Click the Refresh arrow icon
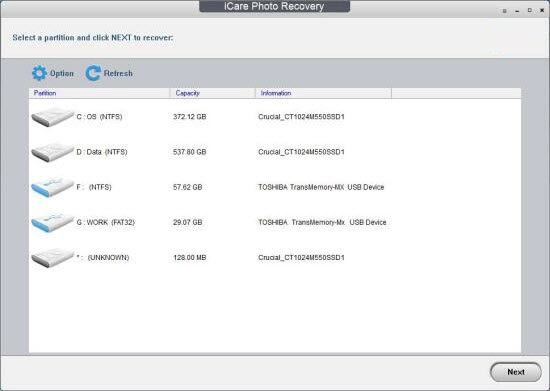This screenshot has height=391, width=550. tap(93, 73)
